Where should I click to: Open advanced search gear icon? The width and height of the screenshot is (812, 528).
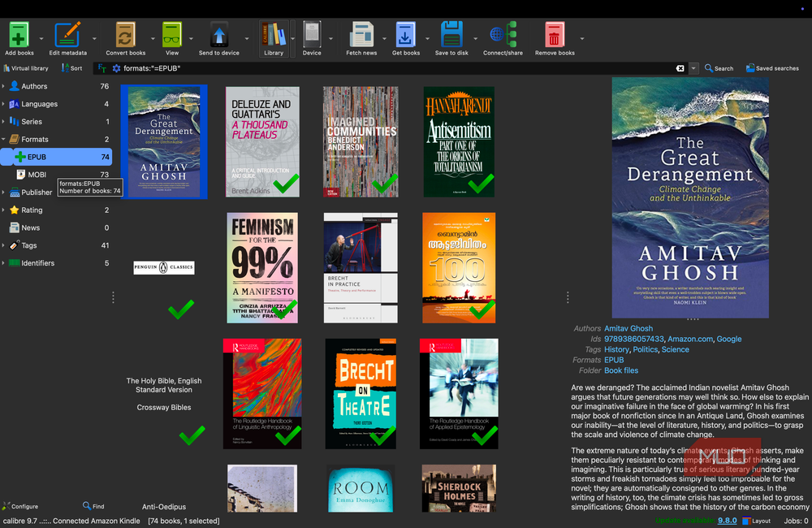pos(116,68)
